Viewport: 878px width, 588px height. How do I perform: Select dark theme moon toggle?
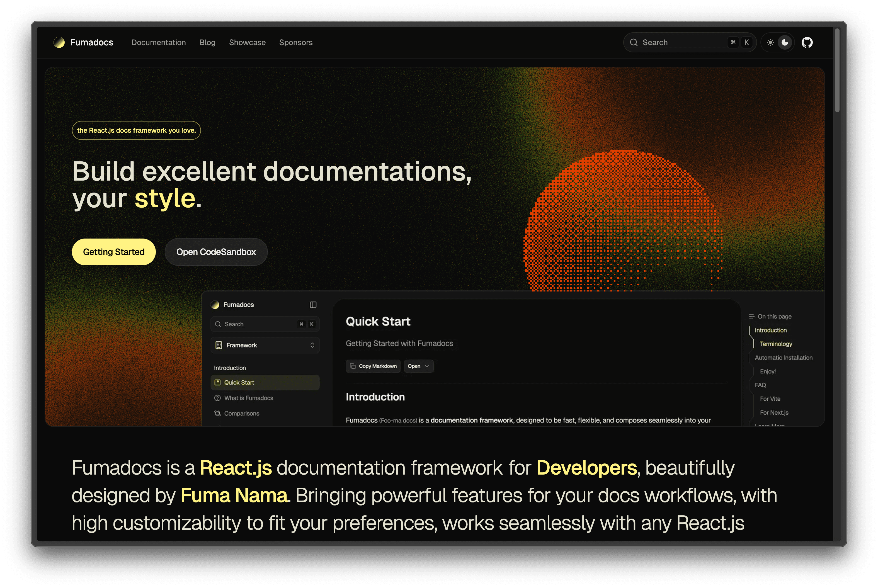click(x=785, y=42)
